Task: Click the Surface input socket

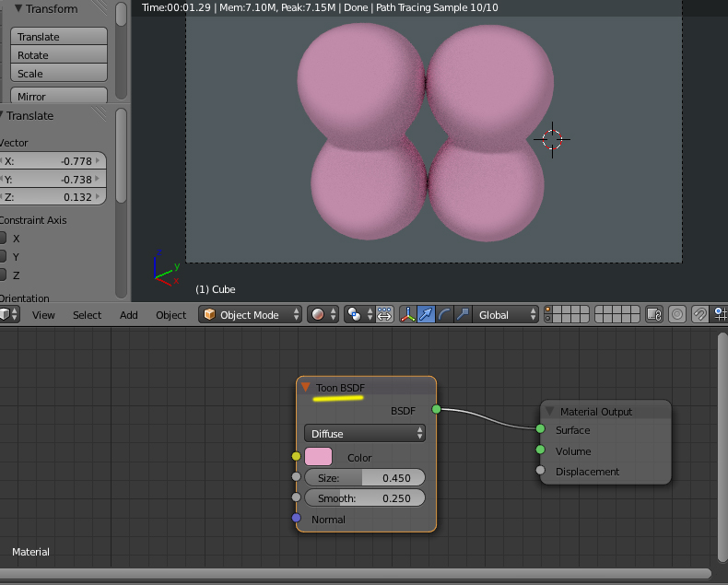Action: pyautogui.click(x=540, y=428)
